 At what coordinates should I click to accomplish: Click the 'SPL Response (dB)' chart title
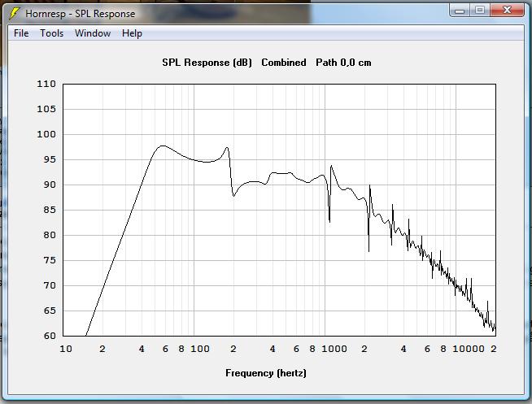(207, 63)
